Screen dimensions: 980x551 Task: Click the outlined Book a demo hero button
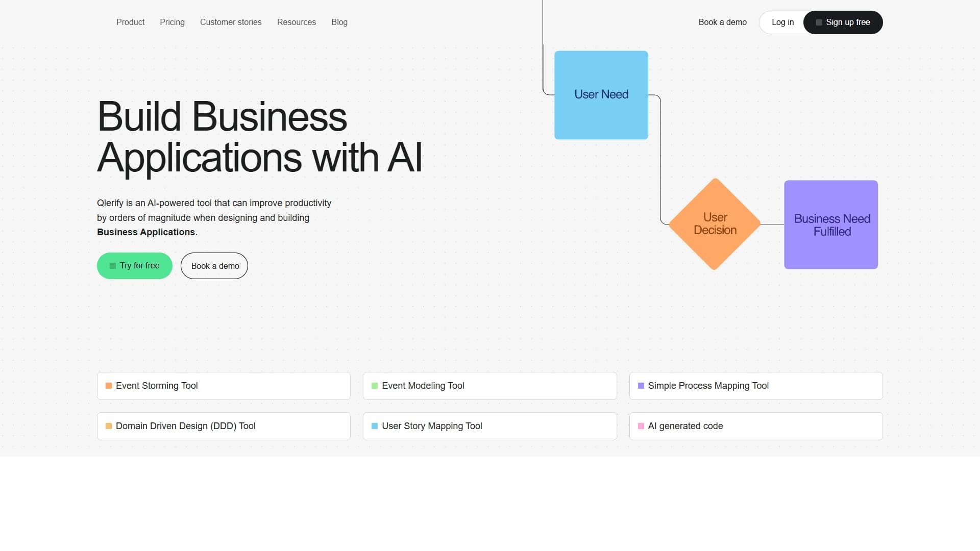pyautogui.click(x=214, y=266)
